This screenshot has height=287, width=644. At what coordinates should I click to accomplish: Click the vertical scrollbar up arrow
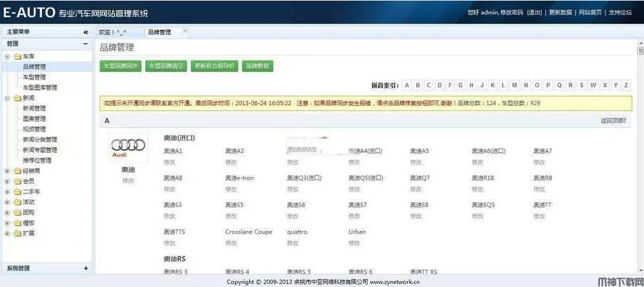(x=640, y=43)
